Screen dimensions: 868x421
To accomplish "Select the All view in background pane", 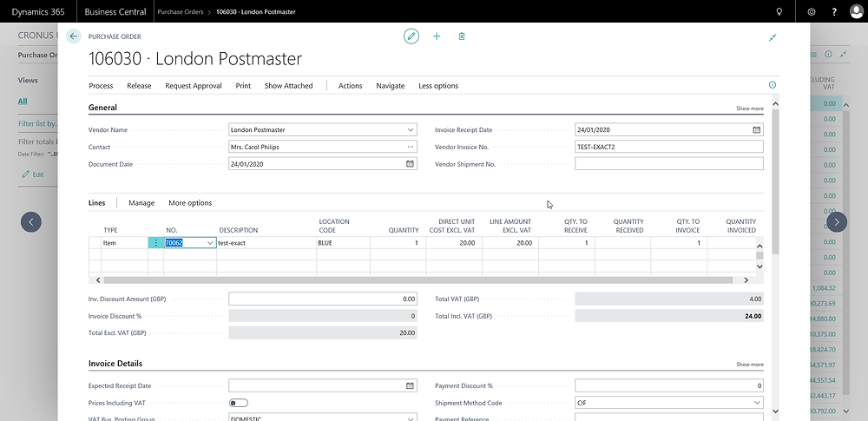I will point(23,101).
